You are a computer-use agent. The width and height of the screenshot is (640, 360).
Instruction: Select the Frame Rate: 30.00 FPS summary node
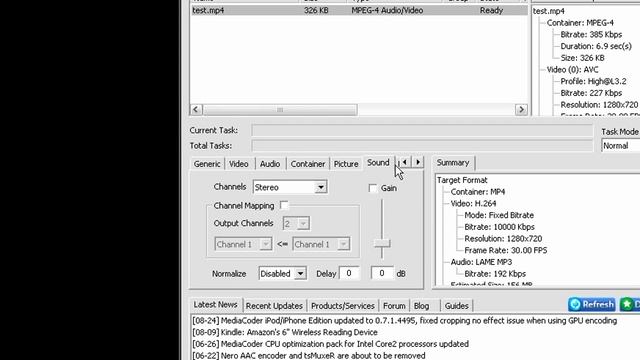(505, 250)
